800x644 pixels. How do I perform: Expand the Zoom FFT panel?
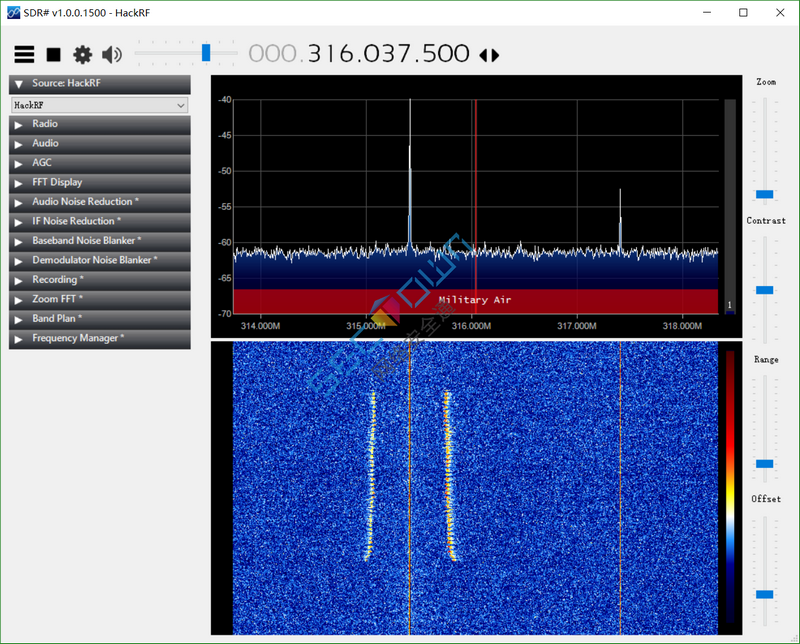click(x=100, y=300)
